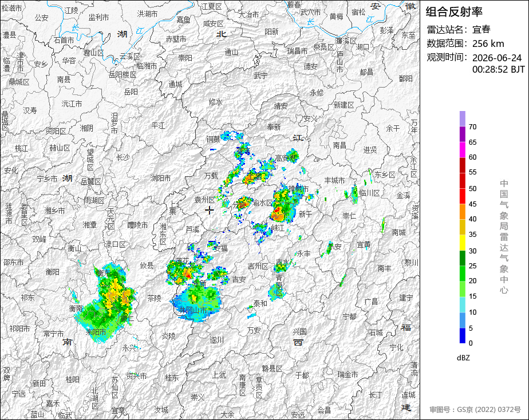Screen dimensions: 529x420
Task: Click the 吉安 map label
Action: [x=239, y=279]
